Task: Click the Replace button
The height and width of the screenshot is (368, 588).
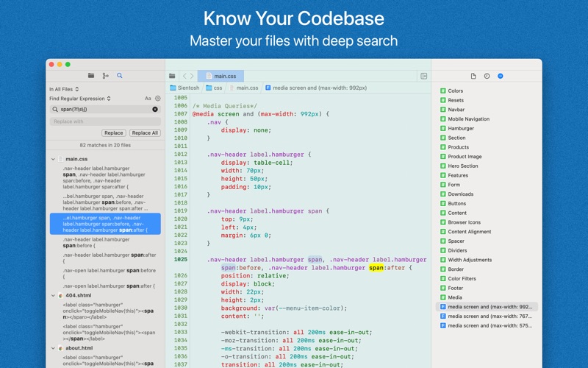Action: pyautogui.click(x=114, y=133)
